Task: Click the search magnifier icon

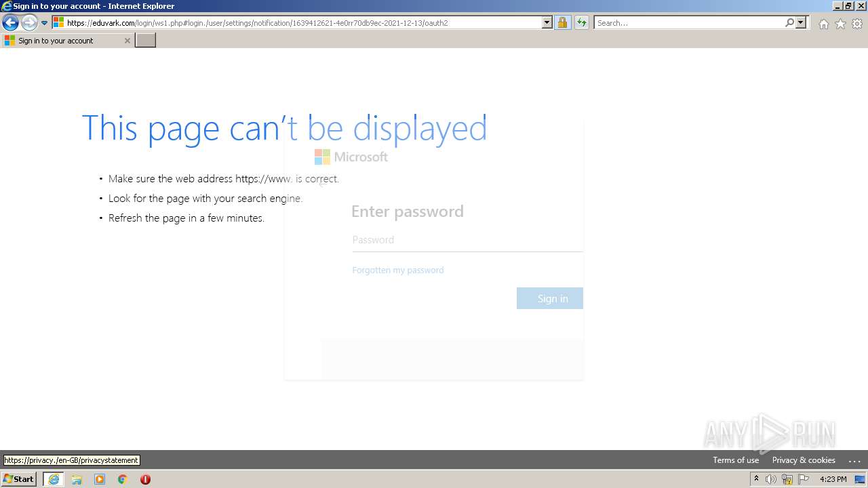Action: coord(789,23)
